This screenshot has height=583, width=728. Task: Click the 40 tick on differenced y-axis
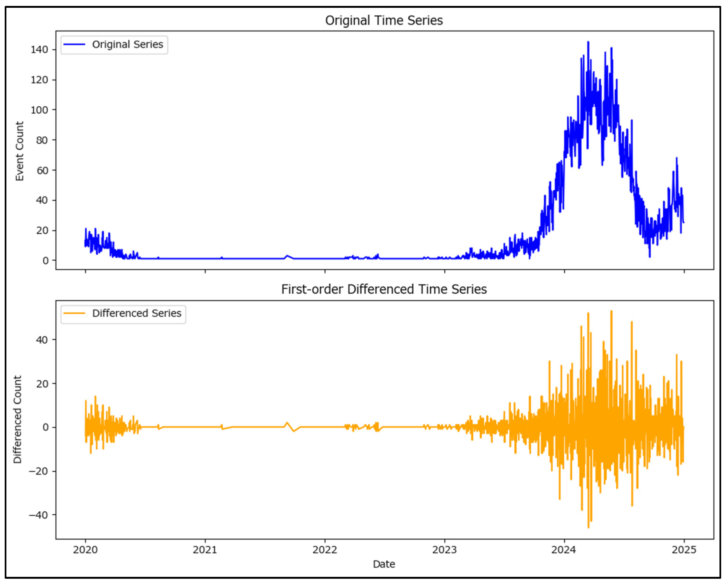point(42,340)
